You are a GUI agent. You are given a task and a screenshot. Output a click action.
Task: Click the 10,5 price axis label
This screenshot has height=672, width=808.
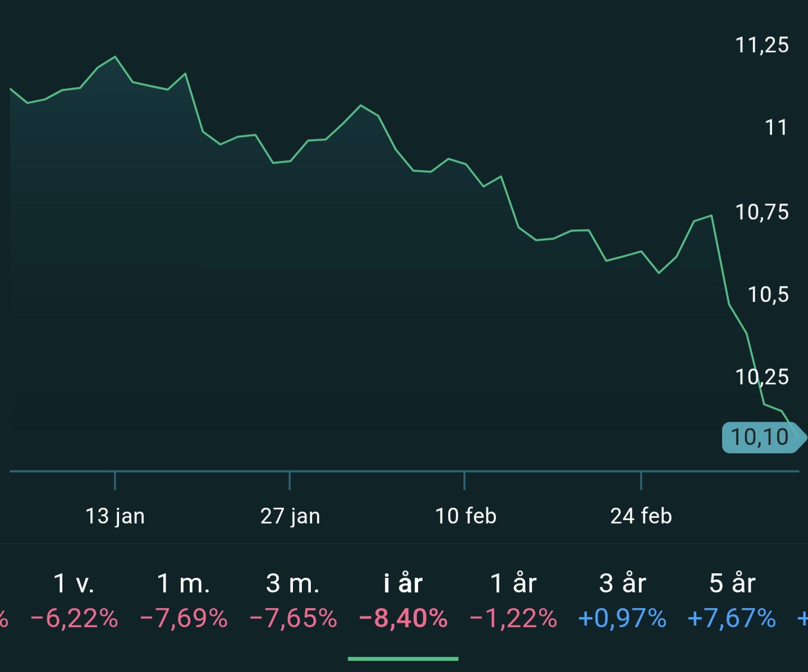click(x=768, y=295)
